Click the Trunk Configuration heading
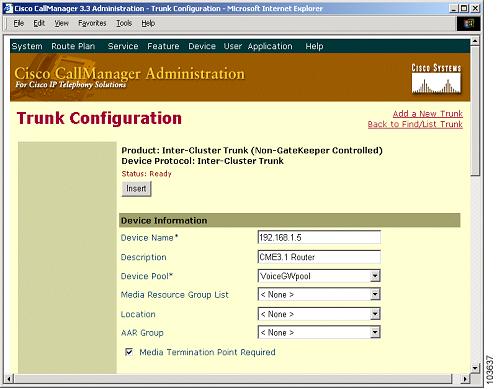 coord(99,118)
